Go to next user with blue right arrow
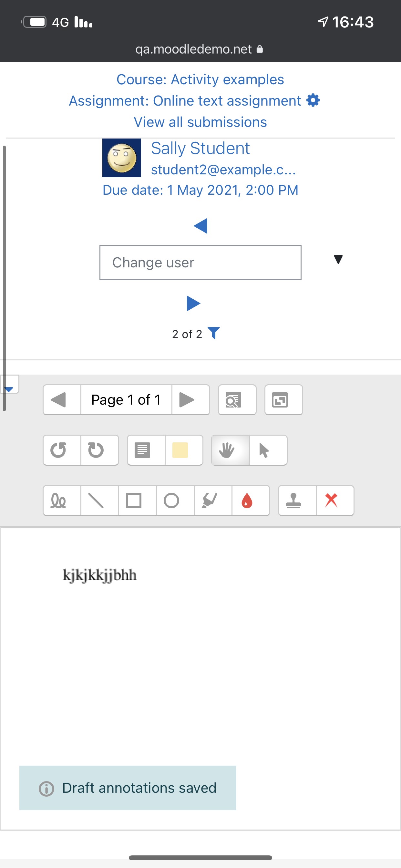 (193, 303)
